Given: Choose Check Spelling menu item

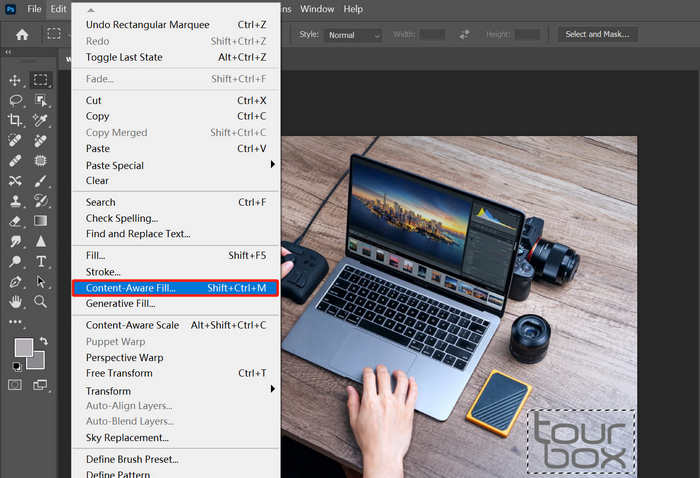Looking at the screenshot, I should (176, 218).
